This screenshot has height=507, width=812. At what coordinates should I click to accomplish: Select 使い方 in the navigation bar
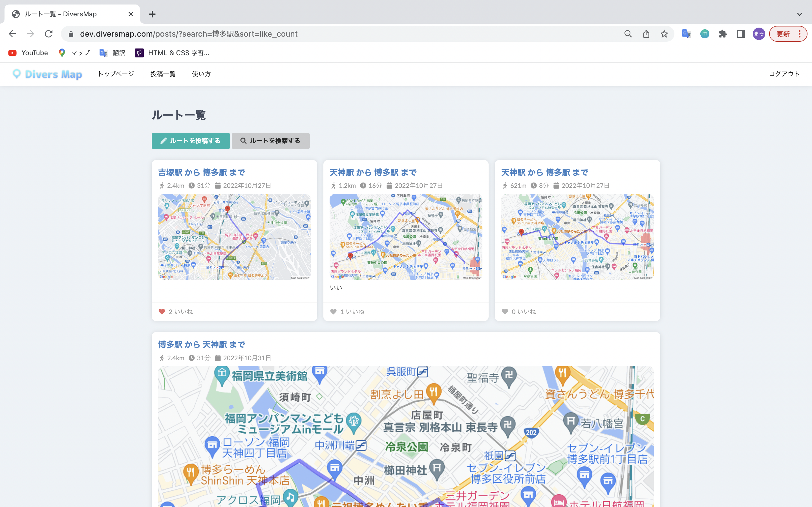click(x=201, y=74)
